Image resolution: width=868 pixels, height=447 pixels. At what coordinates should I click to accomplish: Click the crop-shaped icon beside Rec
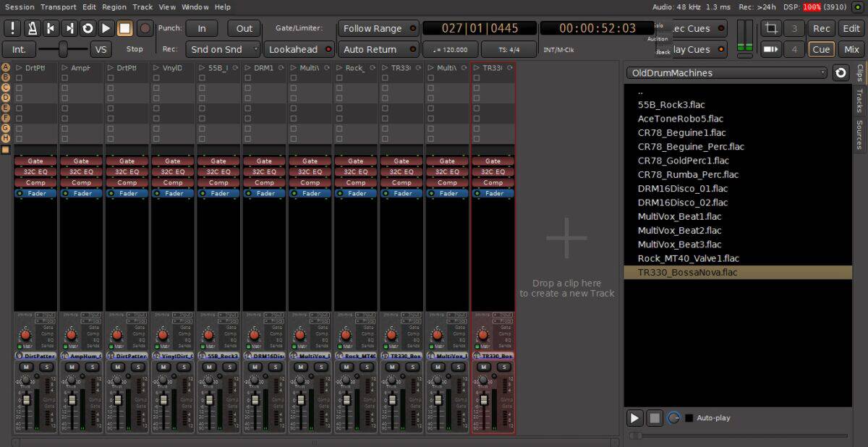[771, 28]
